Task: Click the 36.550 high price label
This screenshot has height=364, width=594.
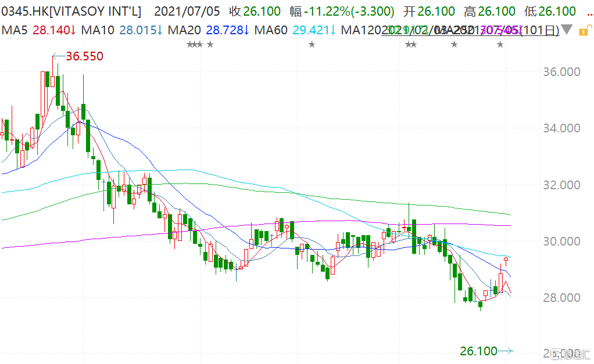Action: 84,56
